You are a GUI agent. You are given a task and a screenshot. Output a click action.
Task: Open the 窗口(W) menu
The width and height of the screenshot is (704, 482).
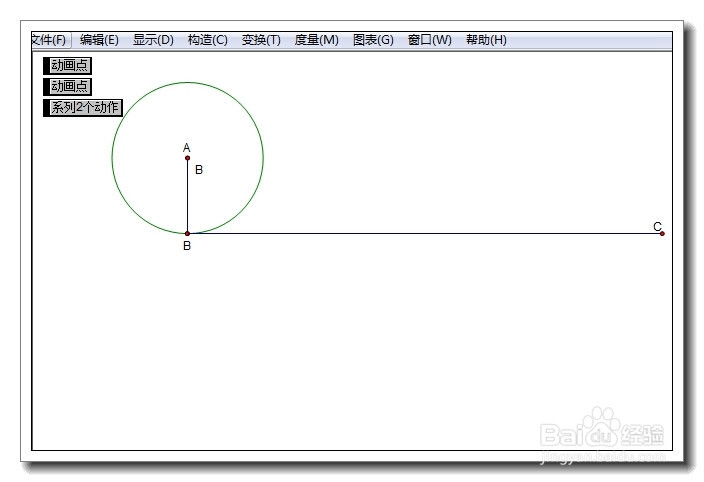(x=429, y=40)
